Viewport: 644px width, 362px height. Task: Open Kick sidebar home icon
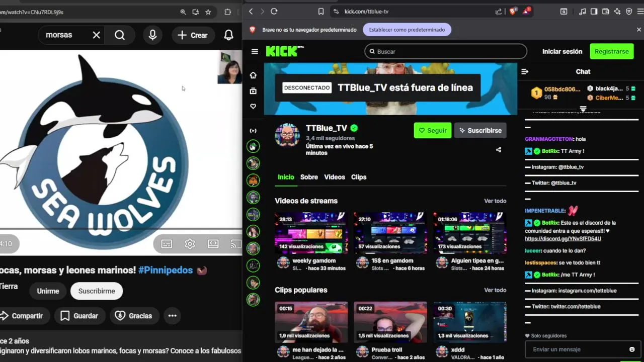click(x=253, y=75)
